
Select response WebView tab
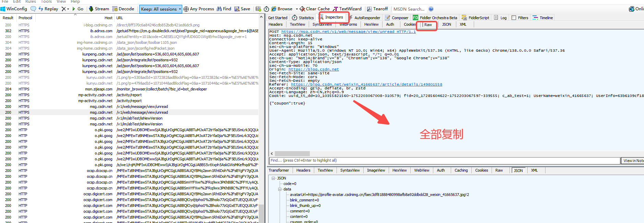click(422, 170)
